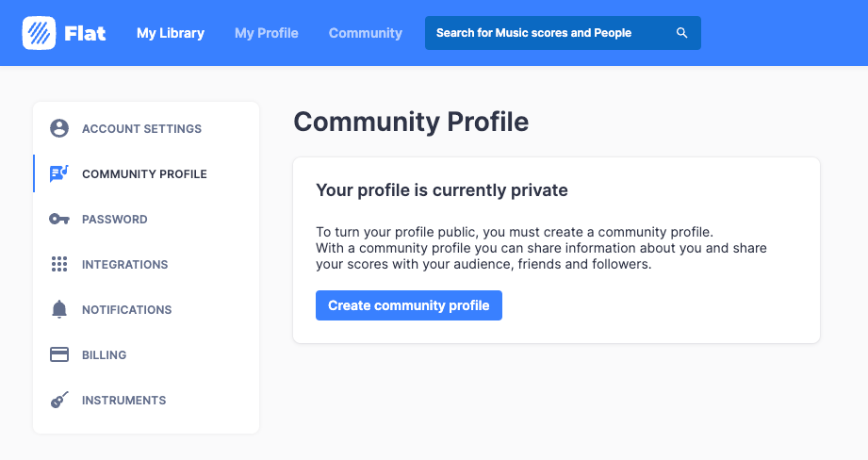Click the Password key icon
This screenshot has width=868, height=460.
point(59,220)
